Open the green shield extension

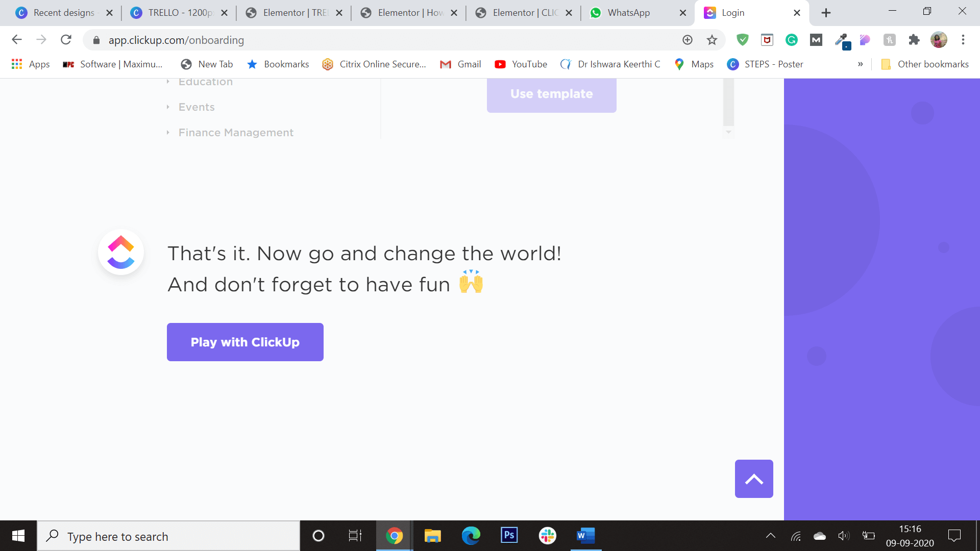click(x=743, y=40)
